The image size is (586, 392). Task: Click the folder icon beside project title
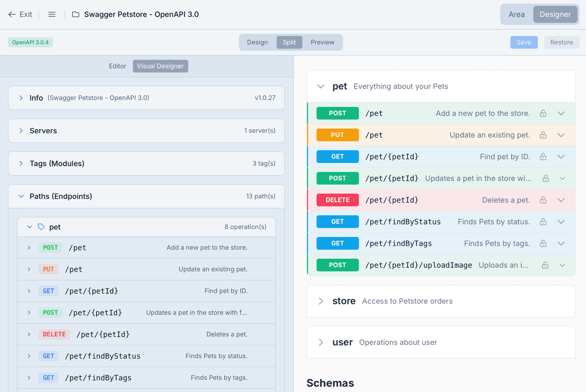click(76, 14)
